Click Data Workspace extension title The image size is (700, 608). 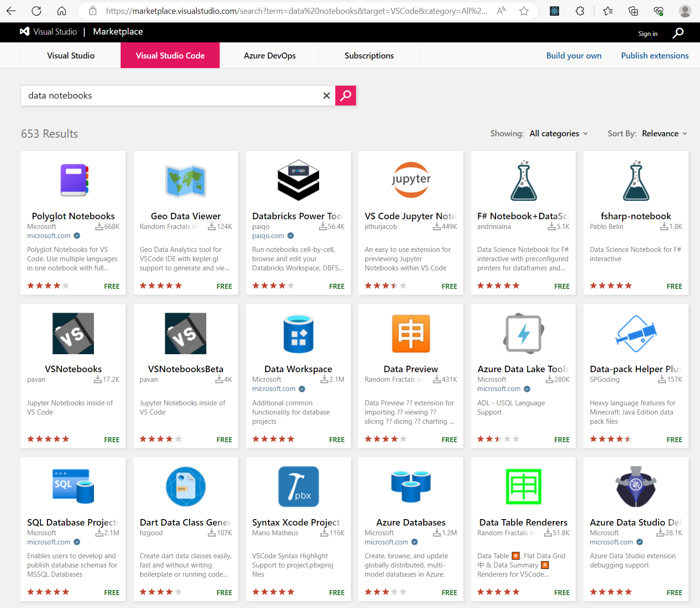tap(298, 369)
